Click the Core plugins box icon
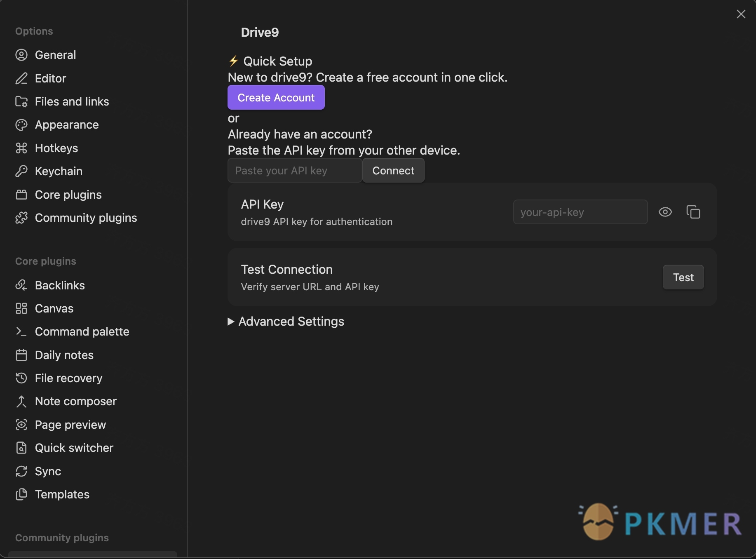756x559 pixels. tap(21, 195)
